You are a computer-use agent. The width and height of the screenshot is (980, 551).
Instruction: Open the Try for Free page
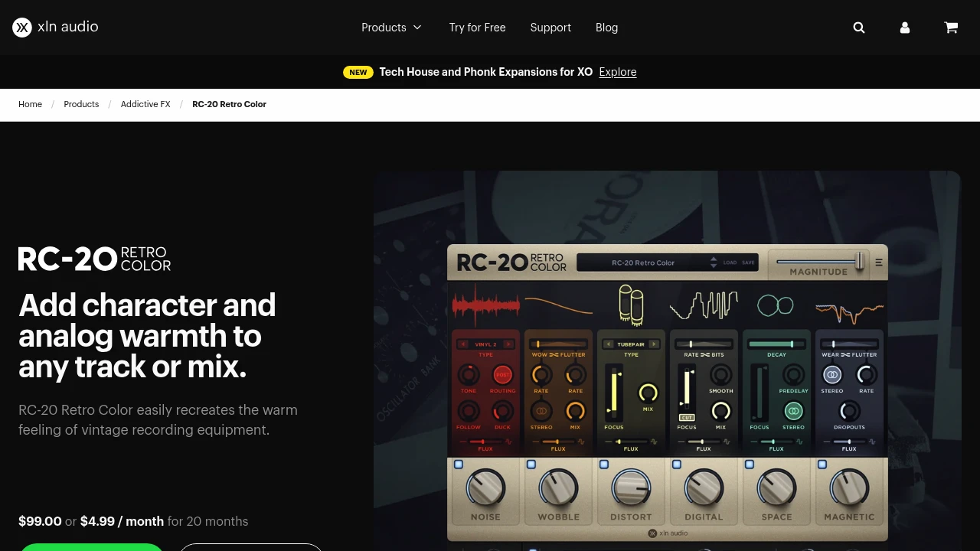click(x=477, y=28)
